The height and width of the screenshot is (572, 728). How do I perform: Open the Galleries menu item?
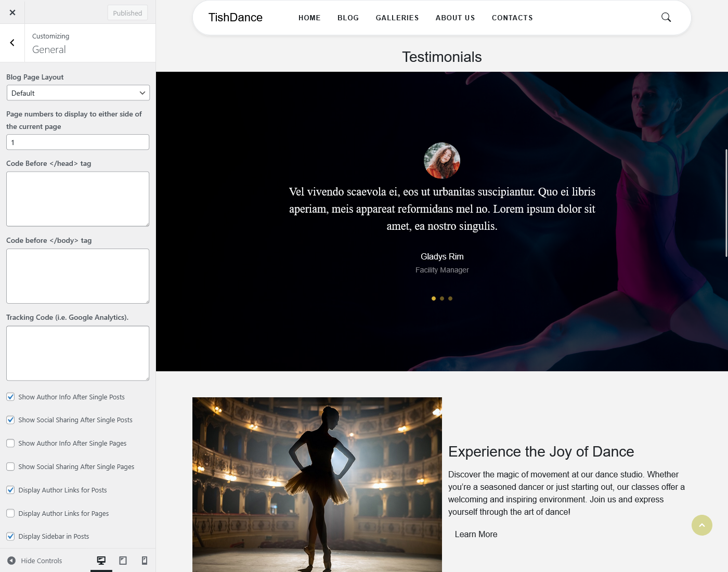point(397,18)
